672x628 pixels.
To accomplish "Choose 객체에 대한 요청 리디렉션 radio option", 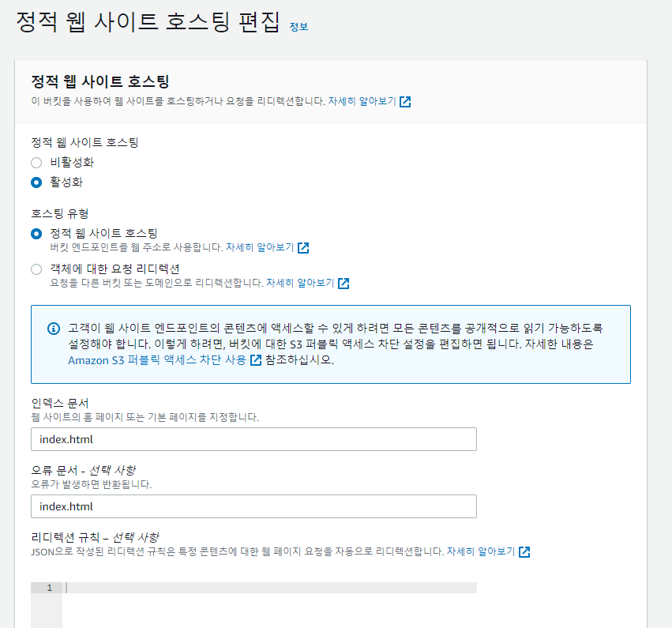I will tap(36, 269).
